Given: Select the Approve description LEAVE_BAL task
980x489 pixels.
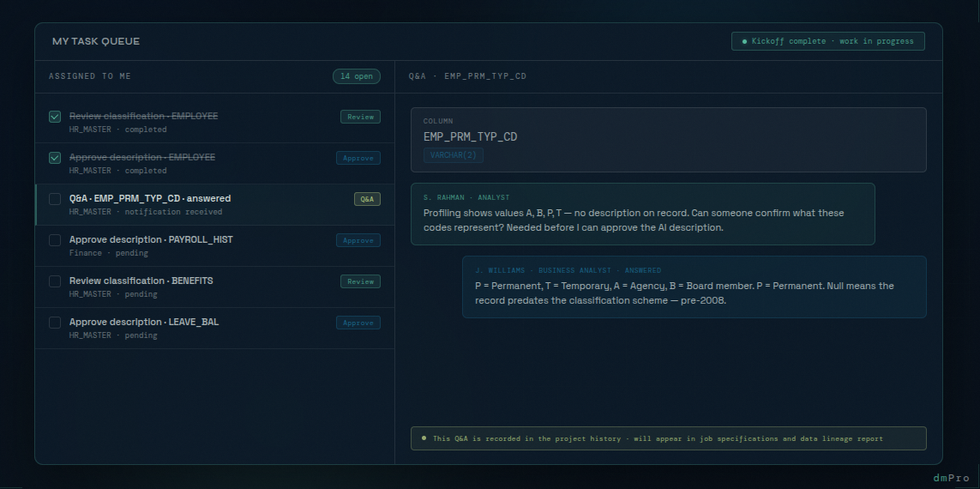Looking at the screenshot, I should (144, 323).
